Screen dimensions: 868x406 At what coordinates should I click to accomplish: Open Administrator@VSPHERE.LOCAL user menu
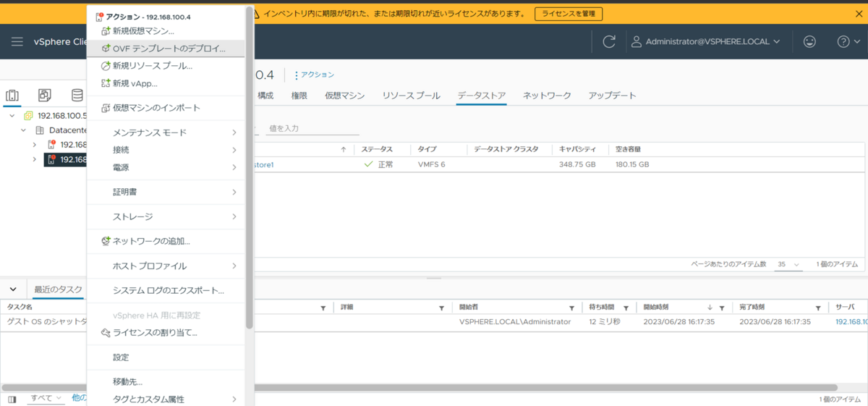[x=706, y=41]
